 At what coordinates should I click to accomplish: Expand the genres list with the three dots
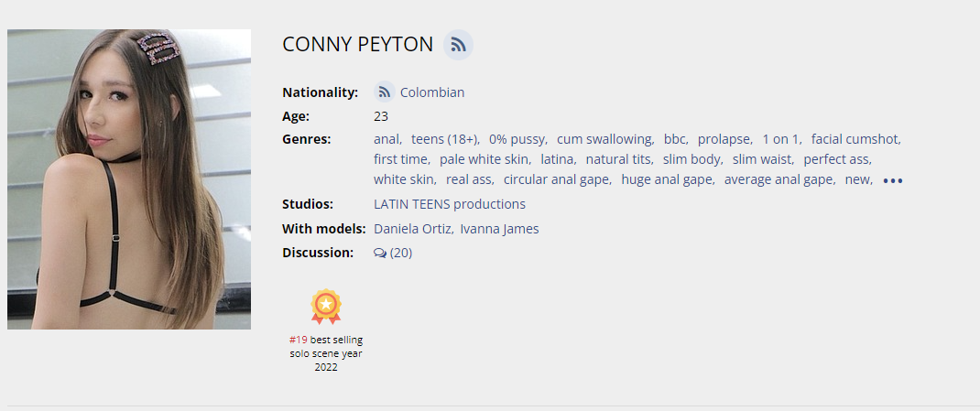click(892, 180)
